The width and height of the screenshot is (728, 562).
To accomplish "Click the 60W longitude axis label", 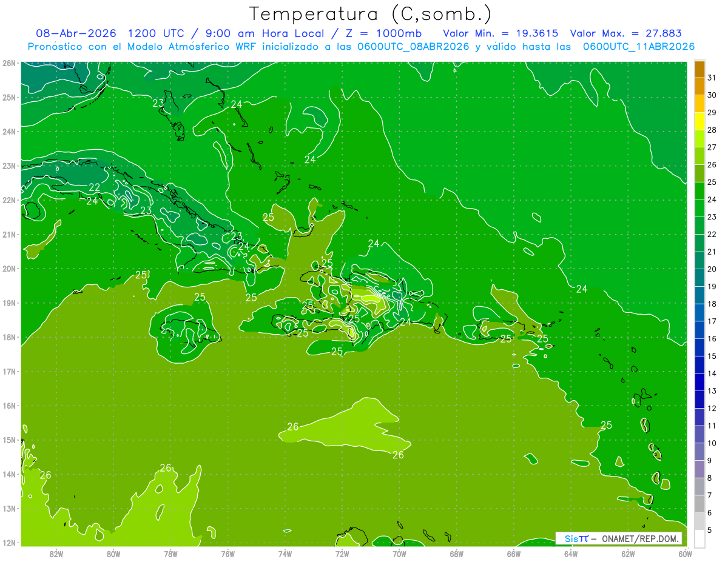I will pyautogui.click(x=685, y=554).
